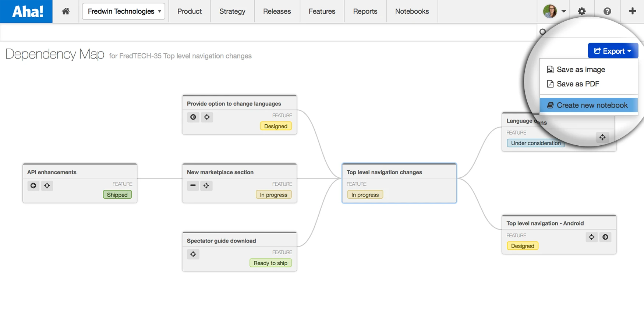Center map on Spectator guide download card
Screen dimensions: 644x323
click(x=193, y=254)
